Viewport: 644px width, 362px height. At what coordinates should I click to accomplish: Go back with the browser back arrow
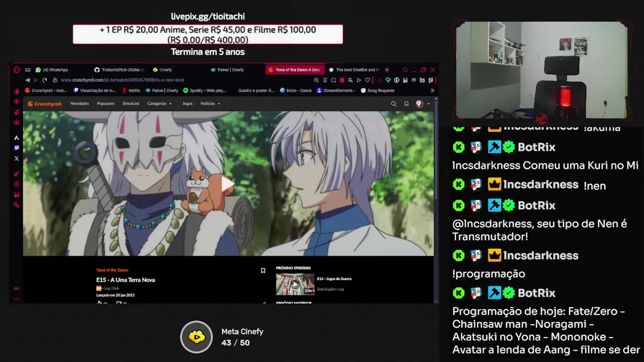point(27,80)
